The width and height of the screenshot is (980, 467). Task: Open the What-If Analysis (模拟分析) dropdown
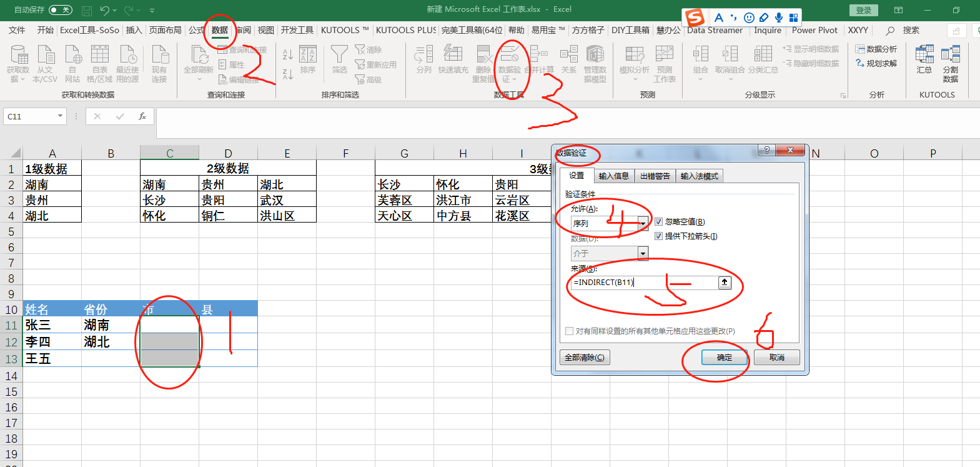click(634, 63)
